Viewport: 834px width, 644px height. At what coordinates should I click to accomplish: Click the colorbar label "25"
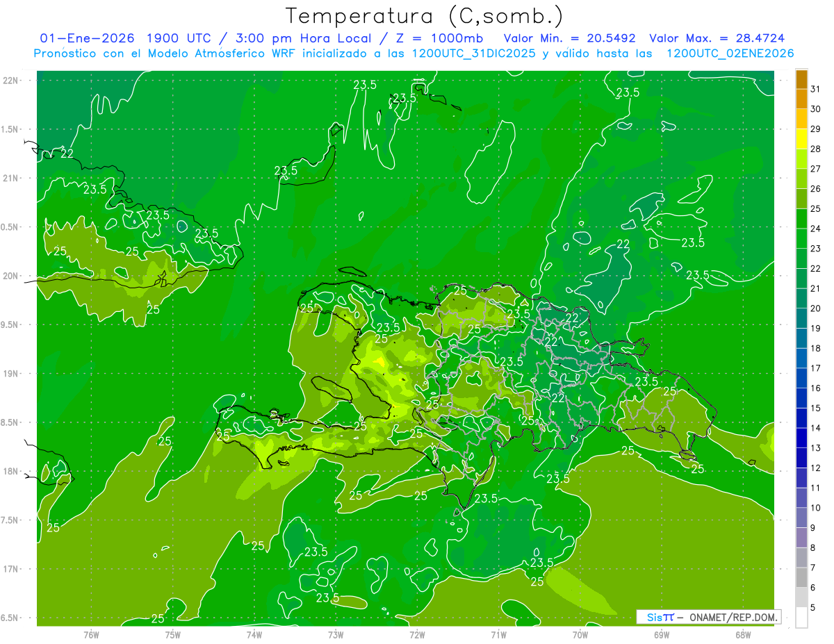(x=816, y=208)
